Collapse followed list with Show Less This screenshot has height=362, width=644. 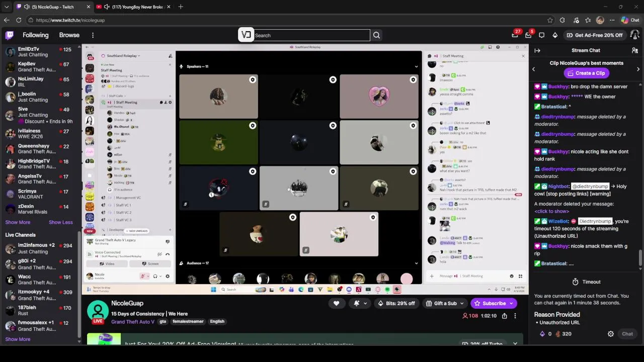tap(61, 222)
